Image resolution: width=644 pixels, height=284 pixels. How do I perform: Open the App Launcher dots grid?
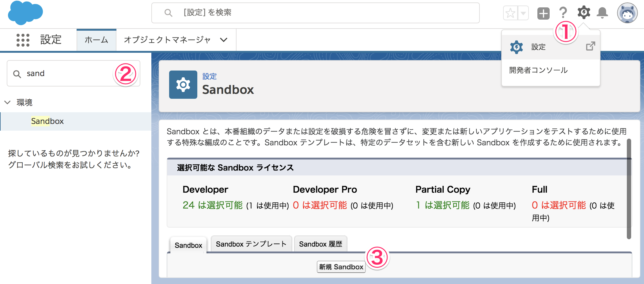(23, 40)
